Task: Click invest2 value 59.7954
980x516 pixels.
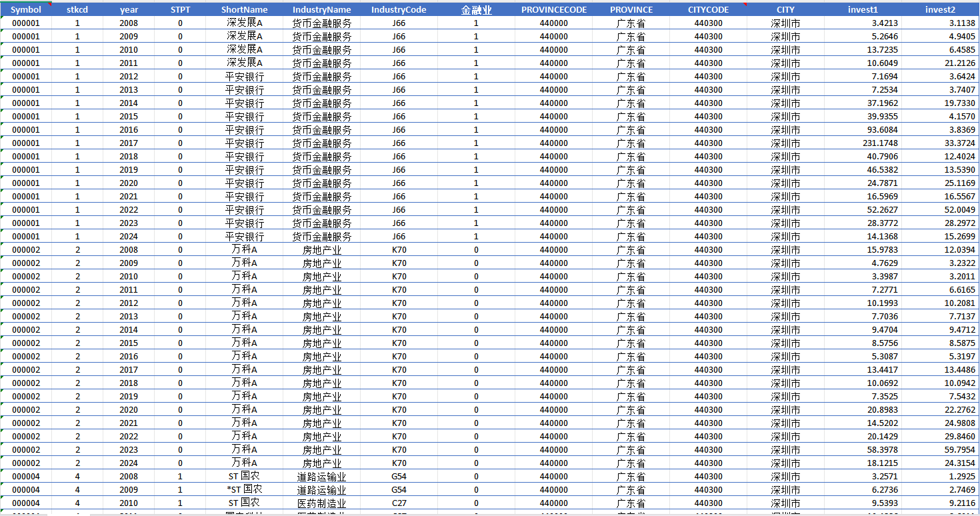Action: tap(940, 450)
